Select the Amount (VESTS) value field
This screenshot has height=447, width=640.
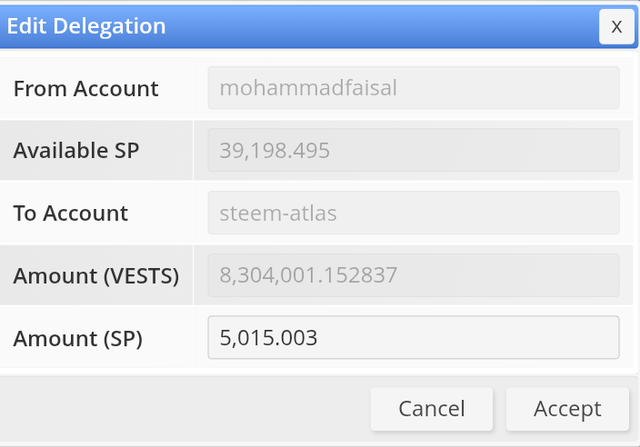tap(413, 275)
